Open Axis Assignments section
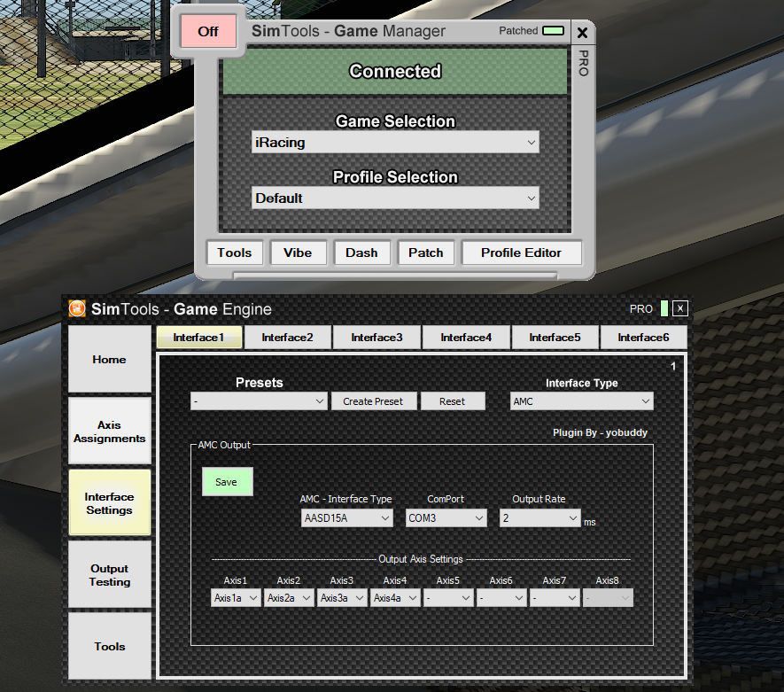The height and width of the screenshot is (692, 784). pyautogui.click(x=110, y=431)
